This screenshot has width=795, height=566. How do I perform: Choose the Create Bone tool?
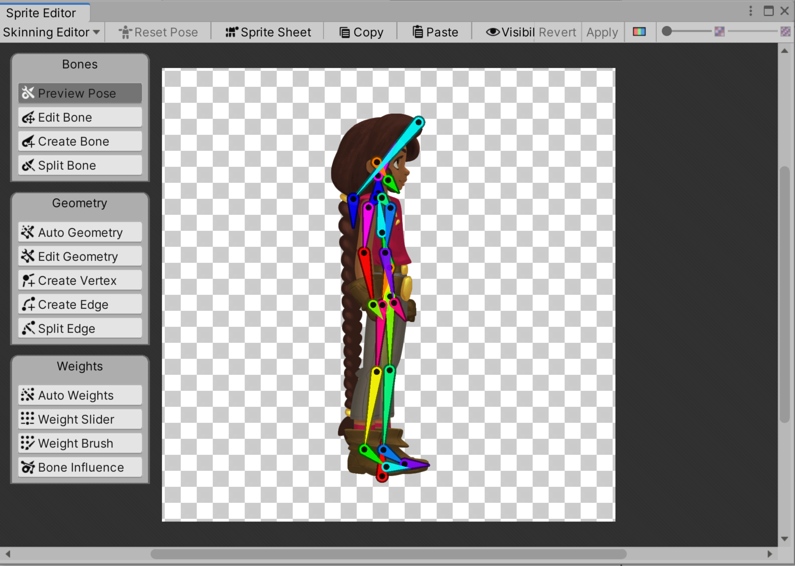coord(79,141)
